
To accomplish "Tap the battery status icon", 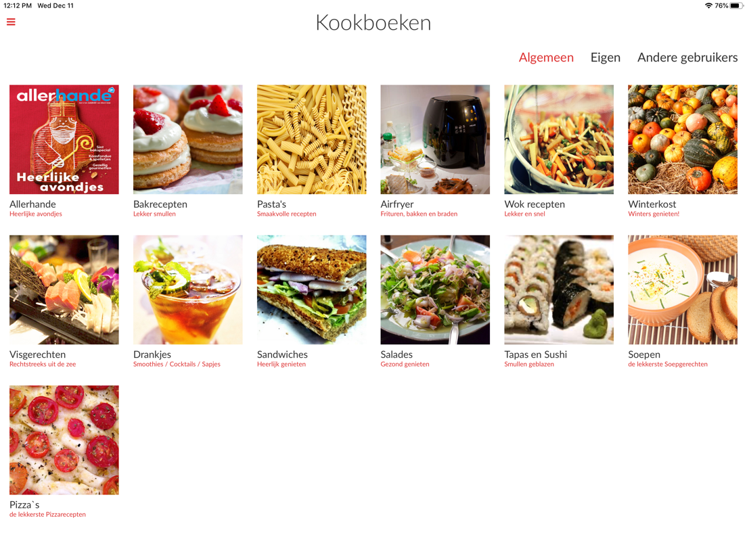I will click(x=737, y=5).
